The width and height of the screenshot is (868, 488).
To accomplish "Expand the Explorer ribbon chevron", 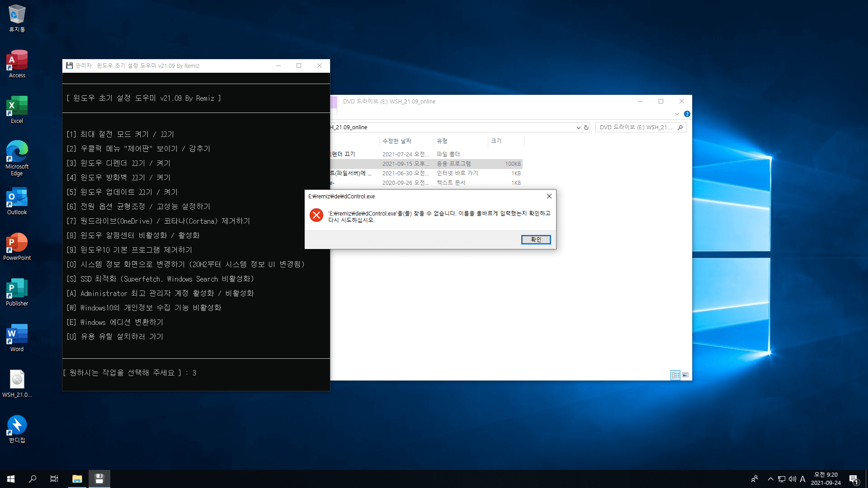I will tap(677, 114).
